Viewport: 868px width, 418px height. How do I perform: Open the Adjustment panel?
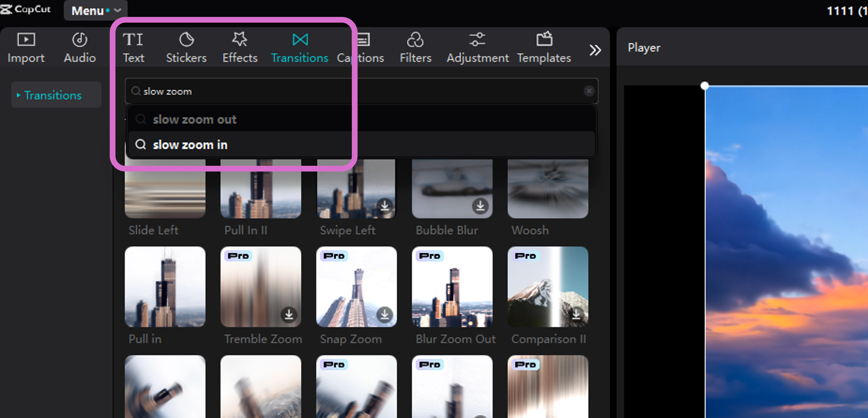[477, 48]
